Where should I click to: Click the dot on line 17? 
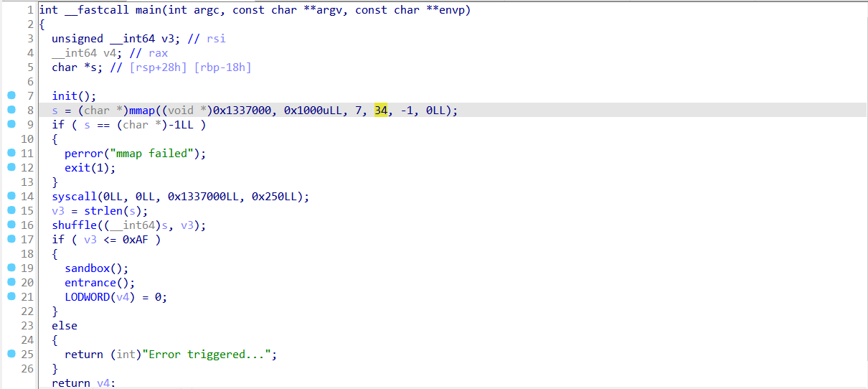(11, 240)
